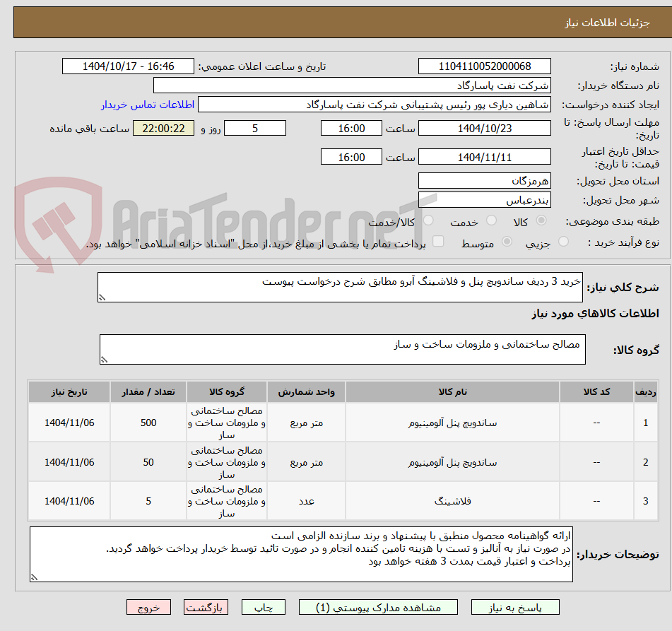Select the 'کالا/خدمت' radio button

[x=428, y=220]
